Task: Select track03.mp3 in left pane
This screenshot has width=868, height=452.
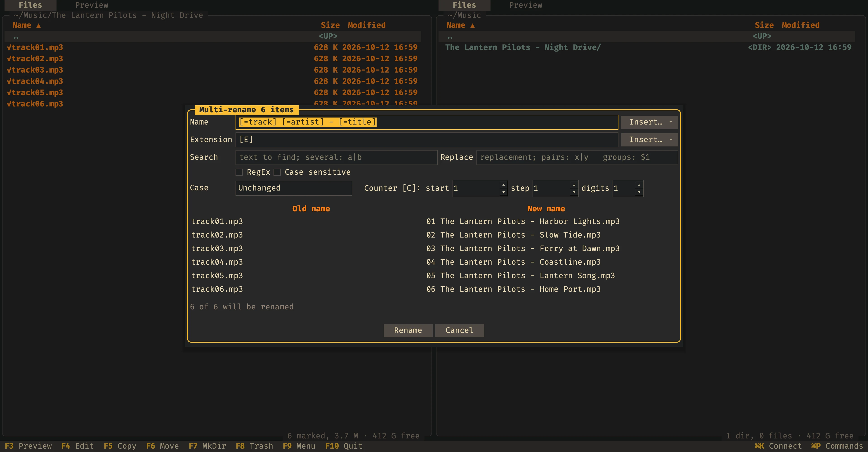Action: (x=213, y=70)
